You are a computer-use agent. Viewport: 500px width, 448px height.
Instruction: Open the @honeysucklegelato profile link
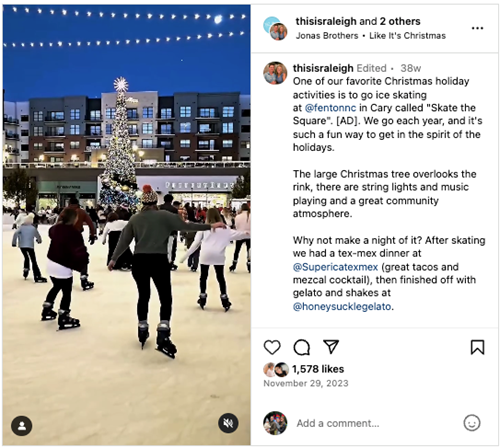342,306
